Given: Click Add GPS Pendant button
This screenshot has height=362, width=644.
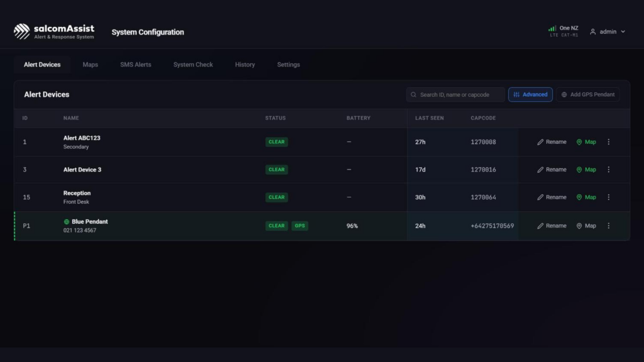Looking at the screenshot, I should (588, 95).
